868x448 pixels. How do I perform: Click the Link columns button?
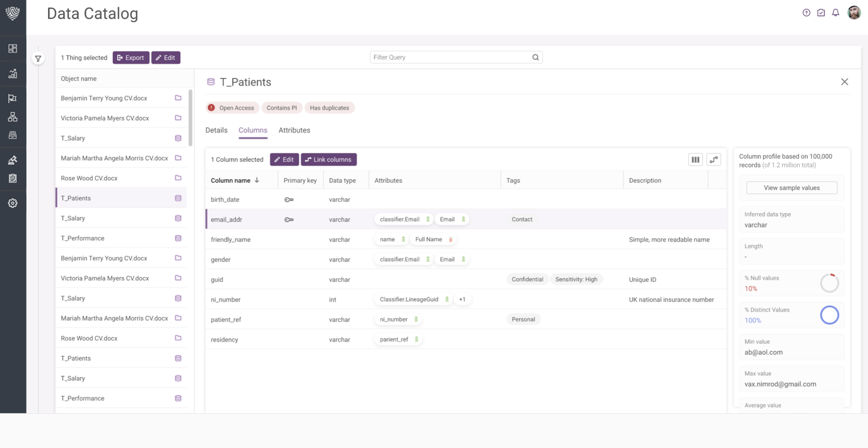(329, 160)
